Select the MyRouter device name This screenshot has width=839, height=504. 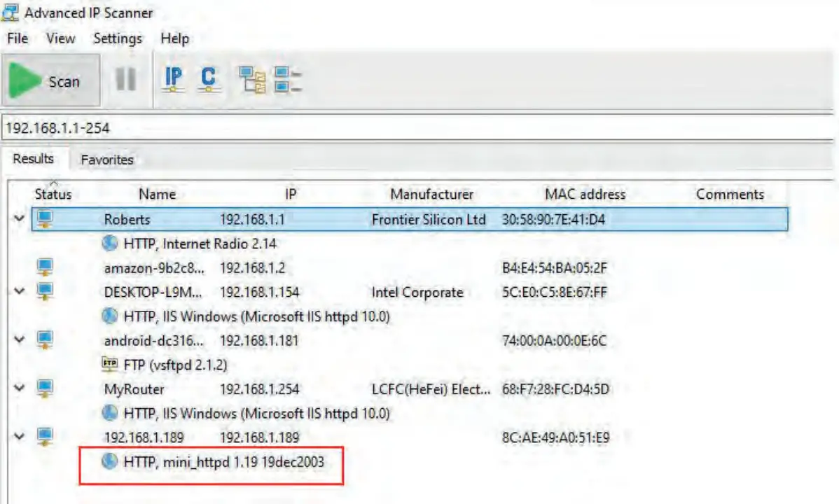[x=134, y=389]
